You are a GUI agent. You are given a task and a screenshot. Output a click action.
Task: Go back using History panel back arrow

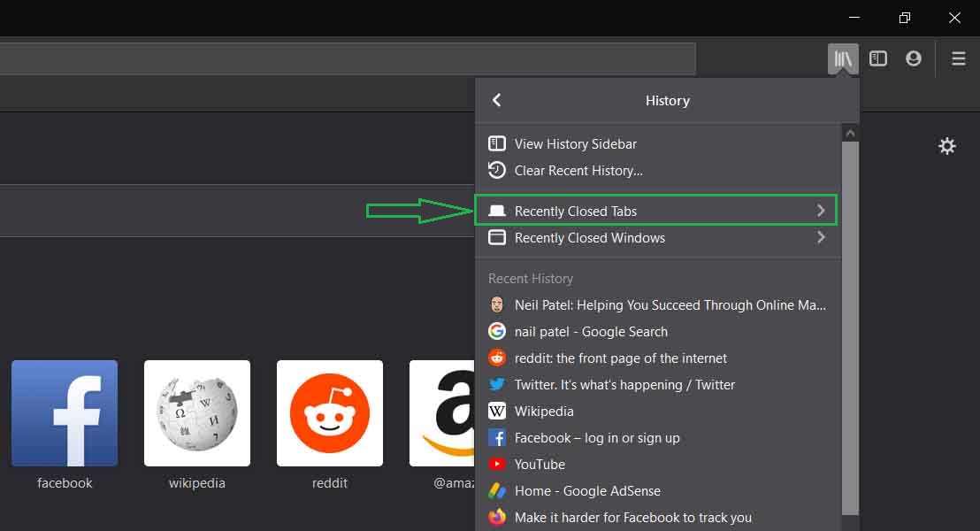click(497, 101)
